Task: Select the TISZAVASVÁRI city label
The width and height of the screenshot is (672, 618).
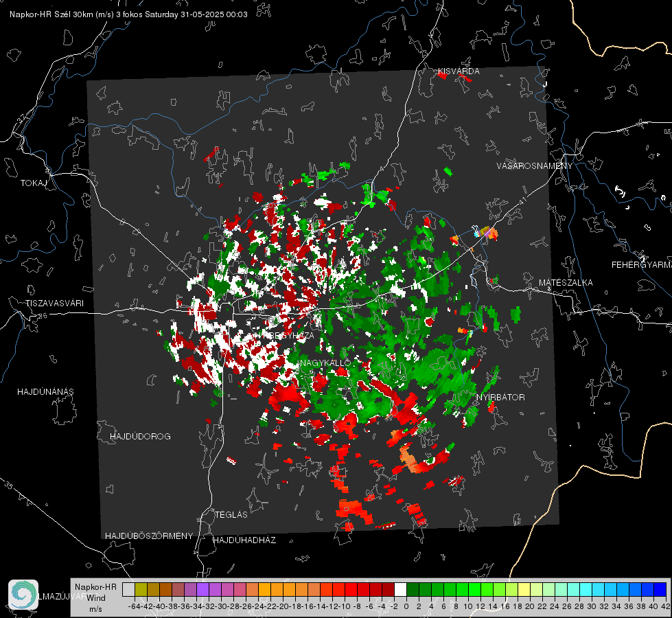Action: pos(54,304)
